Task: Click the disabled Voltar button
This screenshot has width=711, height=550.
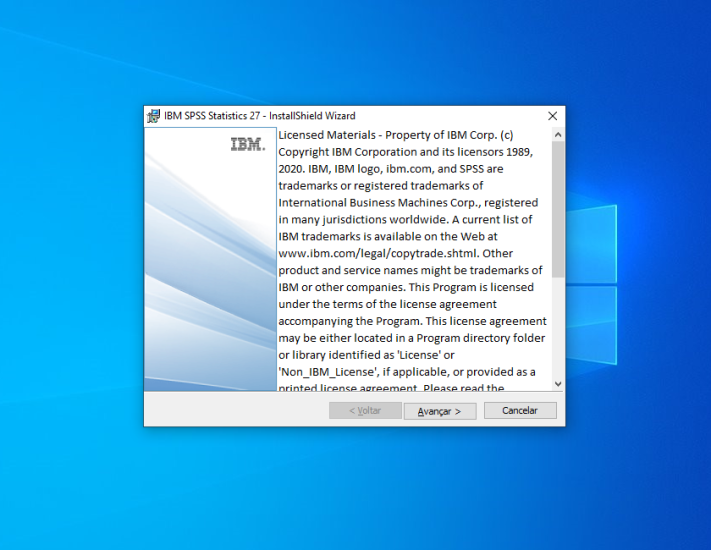Action: 365,410
